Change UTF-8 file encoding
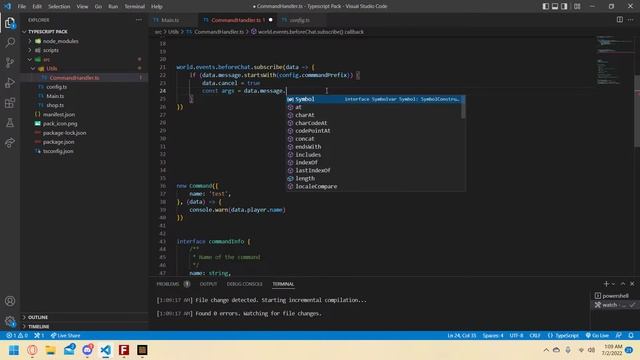The image size is (640, 360). tap(516, 336)
